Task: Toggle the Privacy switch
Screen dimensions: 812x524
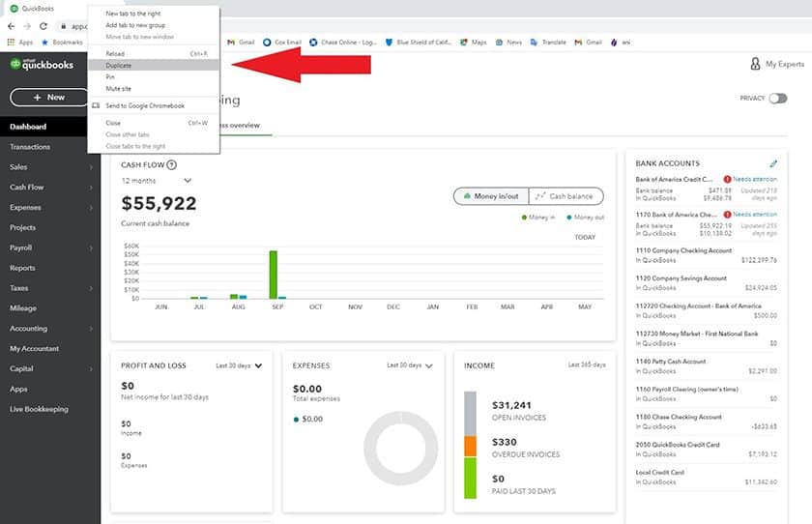Action: (777, 99)
